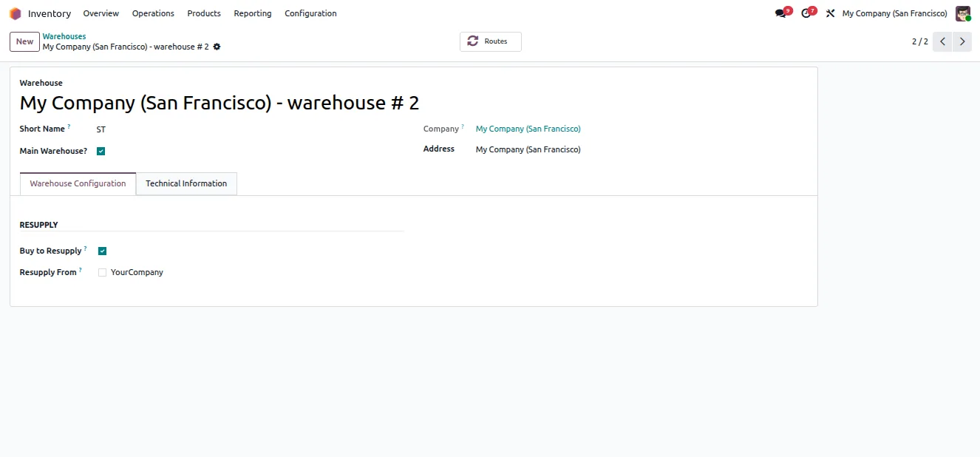Open the Operations menu

pyautogui.click(x=153, y=13)
